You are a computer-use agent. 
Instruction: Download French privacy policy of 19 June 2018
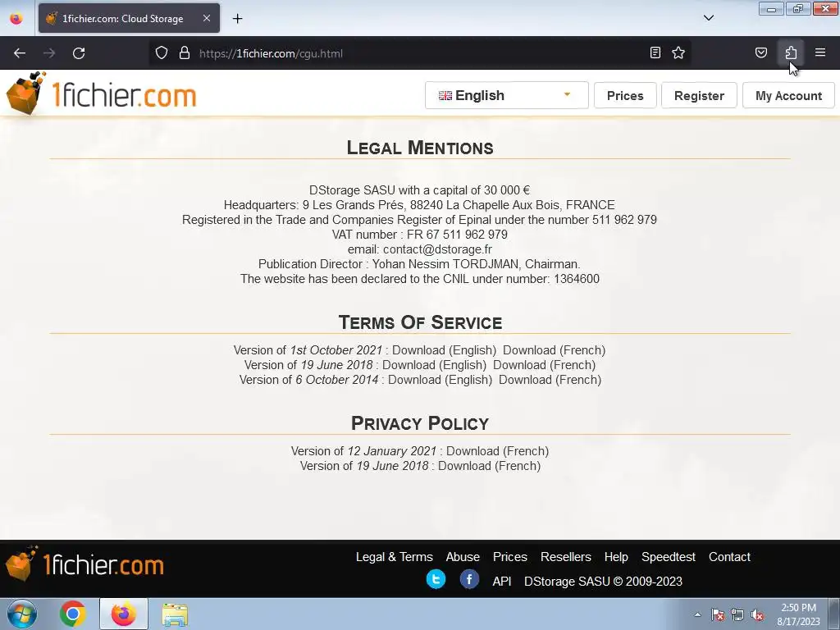click(489, 466)
